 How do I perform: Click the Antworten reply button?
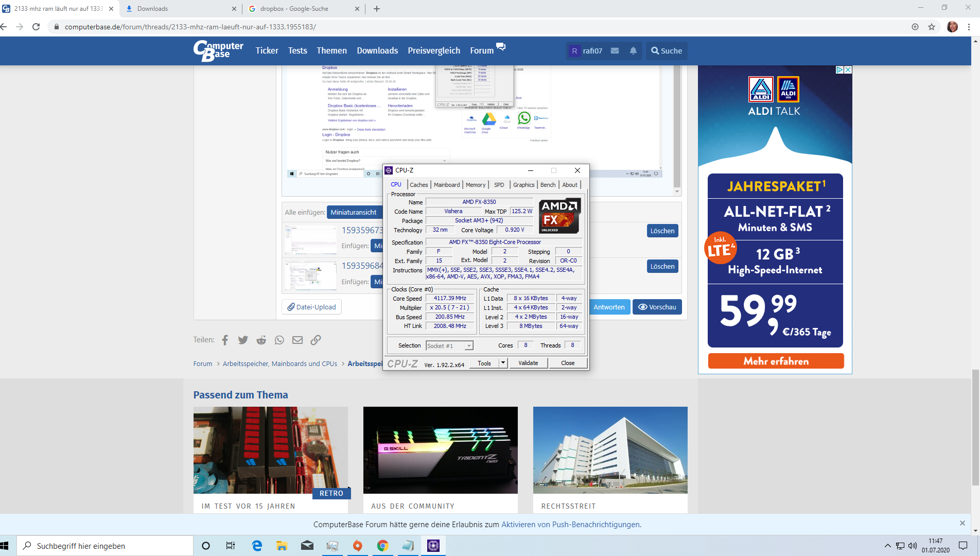pyautogui.click(x=609, y=307)
